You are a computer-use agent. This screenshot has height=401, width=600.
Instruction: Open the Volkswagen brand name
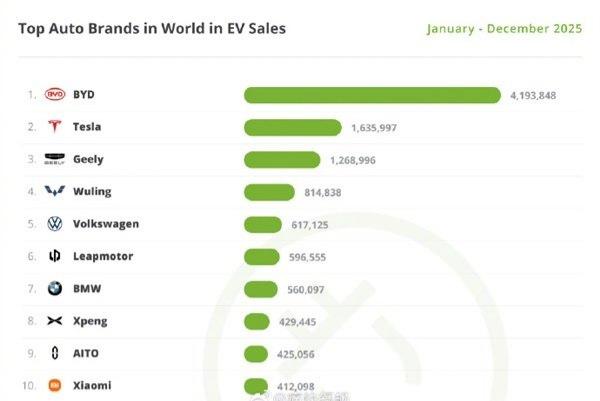coord(106,224)
